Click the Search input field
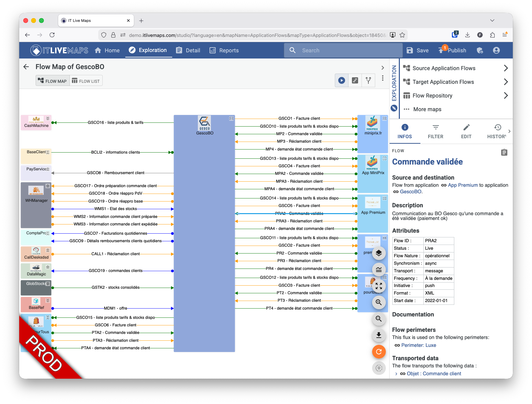Image resolution: width=532 pixels, height=404 pixels. pos(349,51)
